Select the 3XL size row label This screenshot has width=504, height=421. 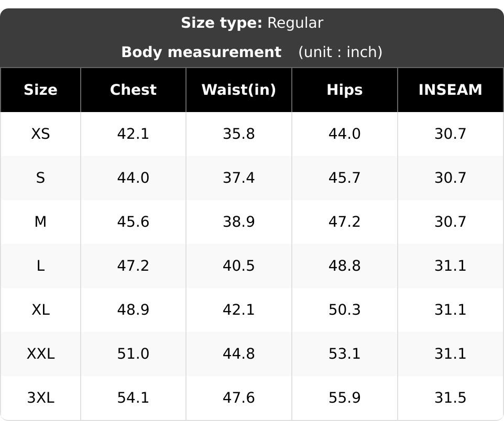(40, 398)
